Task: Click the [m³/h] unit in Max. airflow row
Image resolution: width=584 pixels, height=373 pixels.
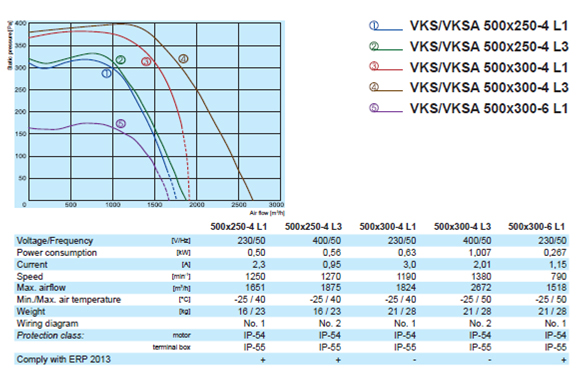Action: 181,288
